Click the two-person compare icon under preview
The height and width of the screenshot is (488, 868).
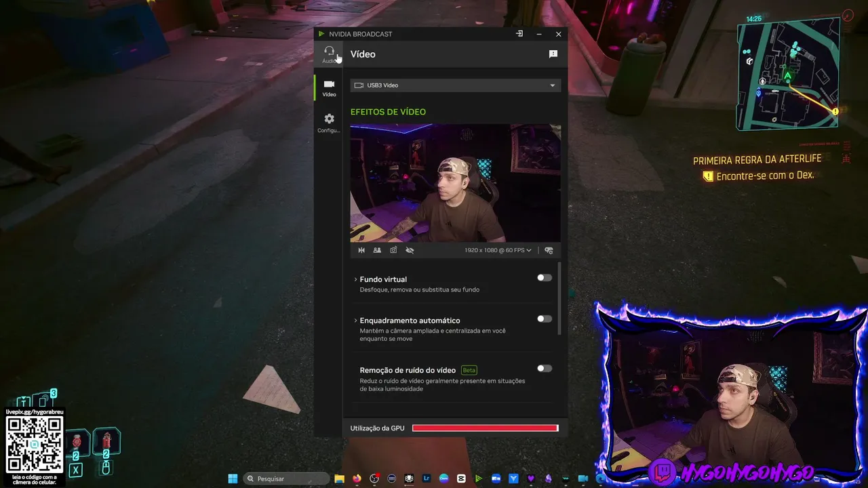click(x=377, y=250)
